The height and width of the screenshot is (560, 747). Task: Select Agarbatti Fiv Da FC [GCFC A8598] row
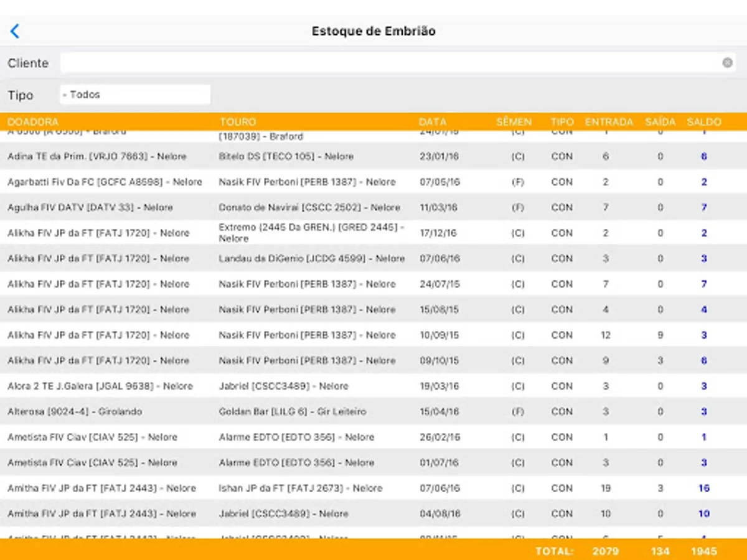(x=374, y=182)
